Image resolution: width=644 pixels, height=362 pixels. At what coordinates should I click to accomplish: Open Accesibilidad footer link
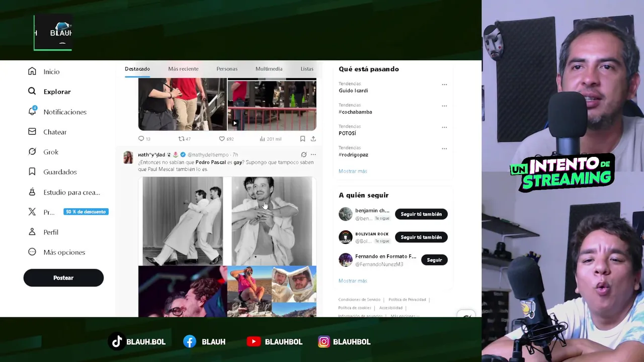click(x=391, y=308)
